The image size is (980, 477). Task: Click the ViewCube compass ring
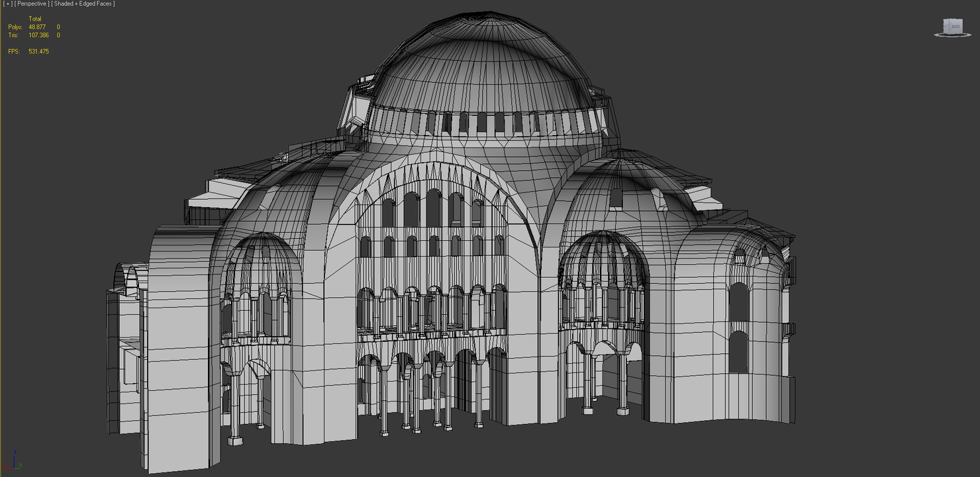[938, 35]
